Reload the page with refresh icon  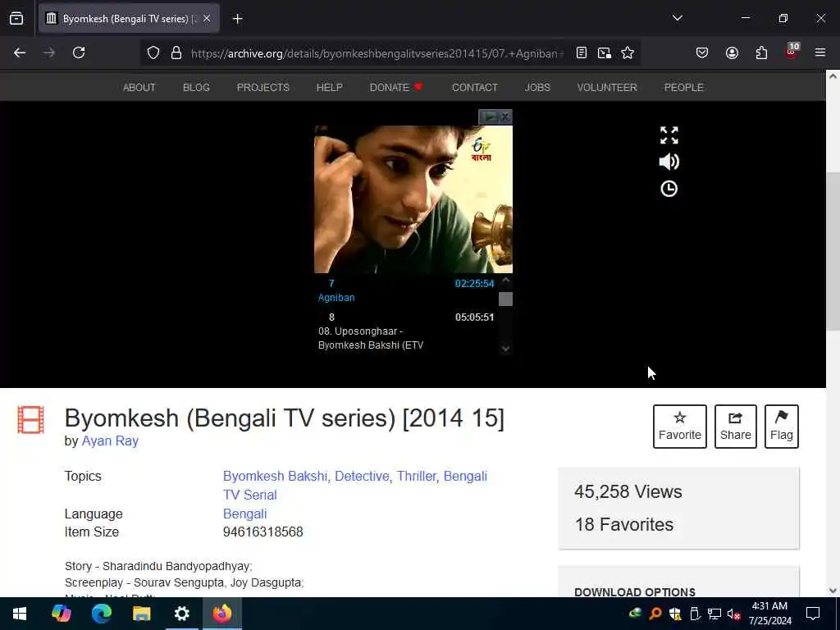click(79, 52)
